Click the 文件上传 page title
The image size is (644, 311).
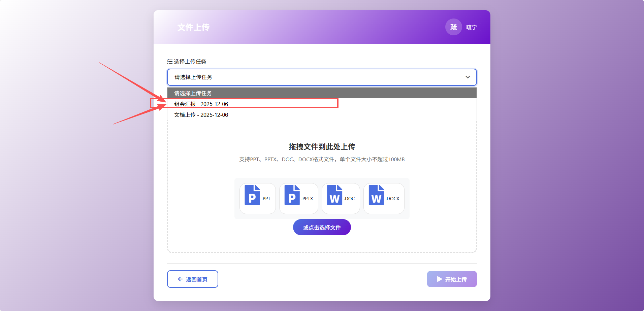[x=193, y=27]
